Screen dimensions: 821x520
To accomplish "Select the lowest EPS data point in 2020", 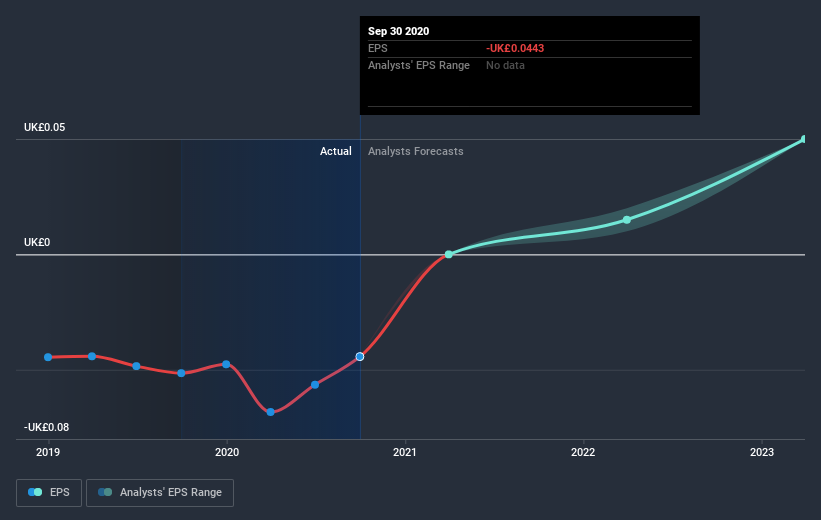I will coord(271,412).
